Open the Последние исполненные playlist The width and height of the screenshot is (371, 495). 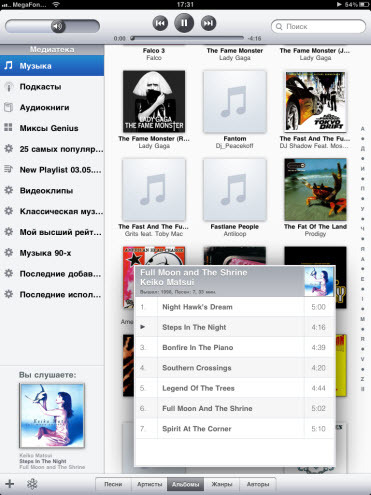pyautogui.click(x=52, y=294)
